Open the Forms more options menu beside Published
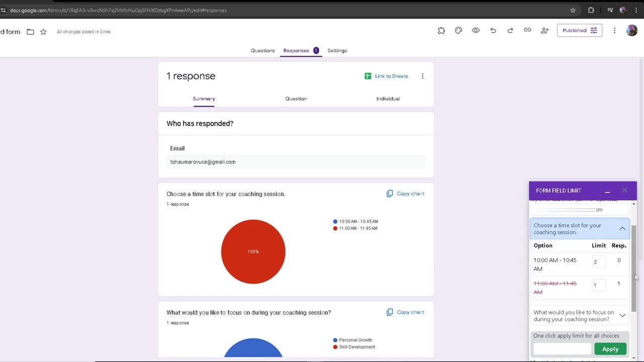 [614, 31]
